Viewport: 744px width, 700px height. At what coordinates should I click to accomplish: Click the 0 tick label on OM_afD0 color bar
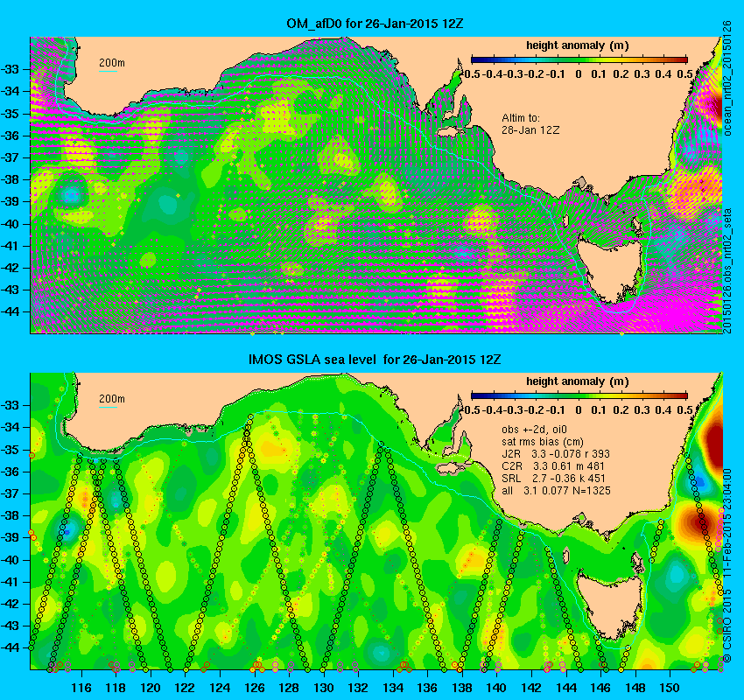pos(579,74)
